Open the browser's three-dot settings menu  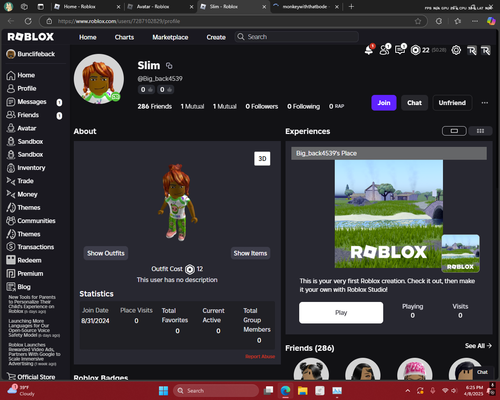(x=475, y=21)
